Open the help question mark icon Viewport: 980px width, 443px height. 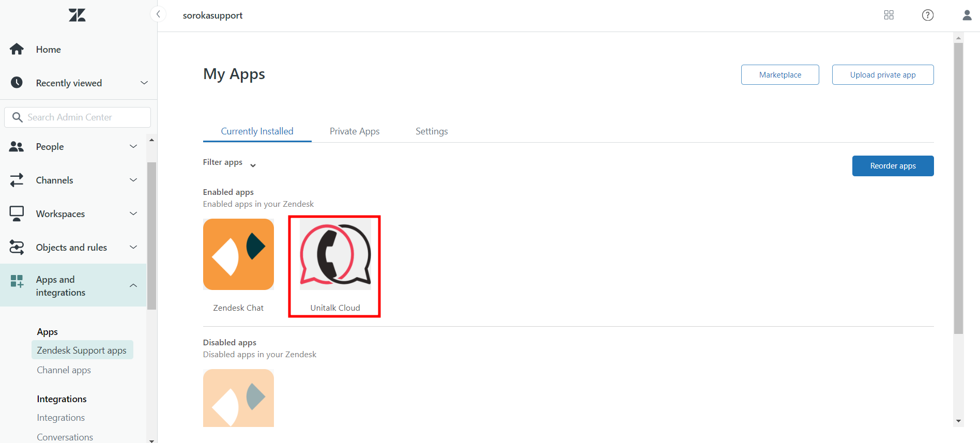click(927, 15)
